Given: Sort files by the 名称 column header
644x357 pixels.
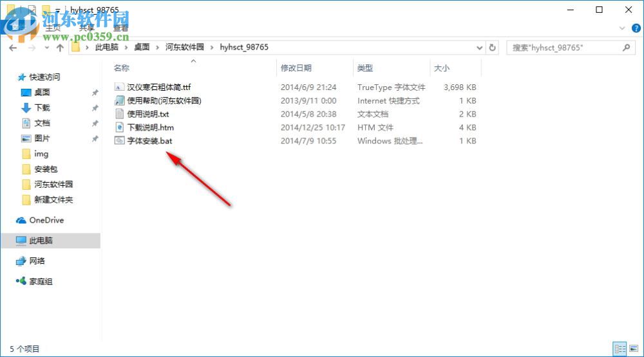Looking at the screenshot, I should pyautogui.click(x=122, y=68).
